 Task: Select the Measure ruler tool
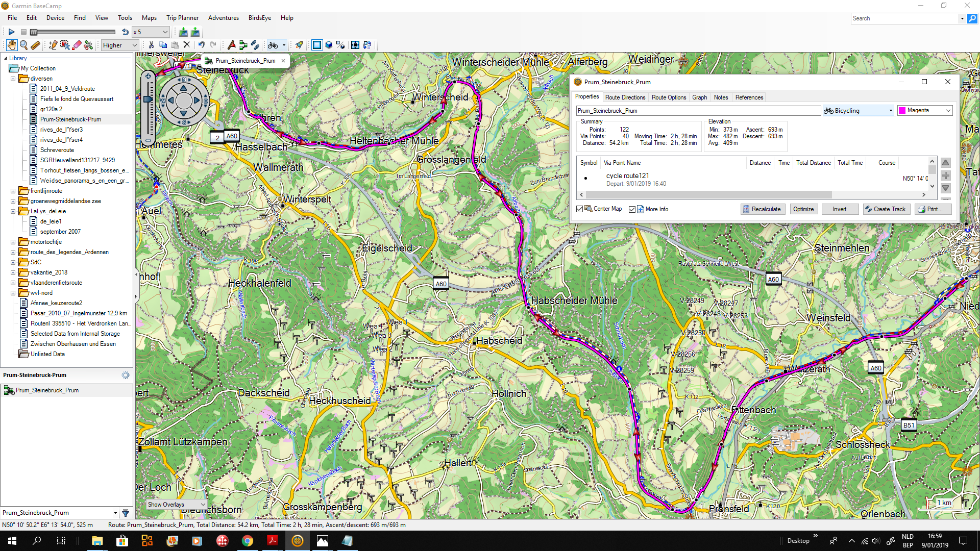coord(35,45)
